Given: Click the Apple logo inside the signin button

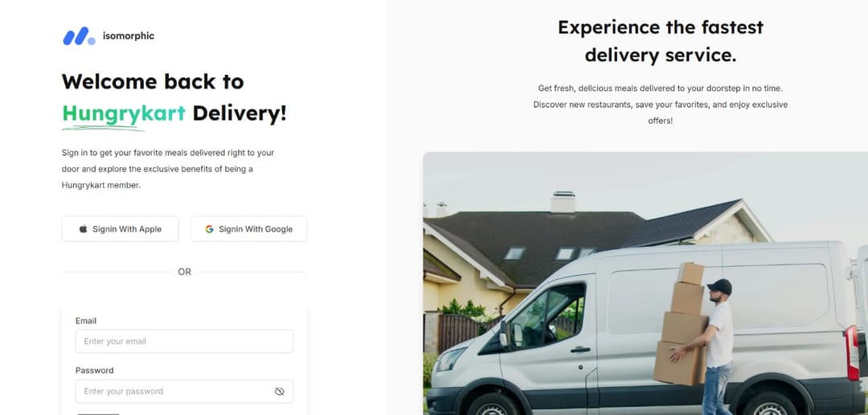Looking at the screenshot, I should coord(83,229).
